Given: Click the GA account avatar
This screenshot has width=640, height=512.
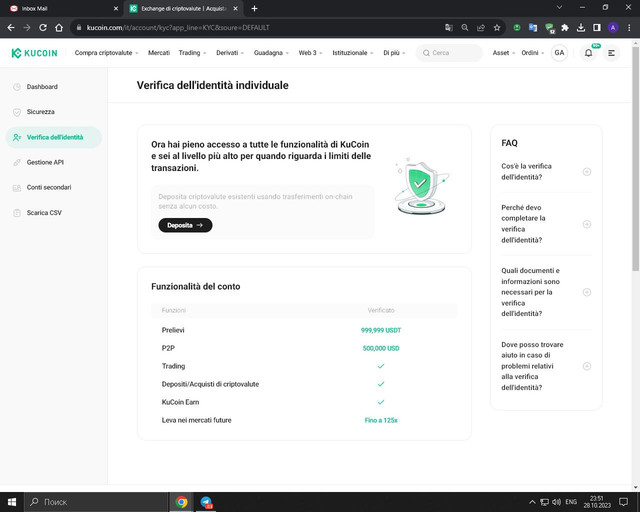Looking at the screenshot, I should tap(559, 53).
